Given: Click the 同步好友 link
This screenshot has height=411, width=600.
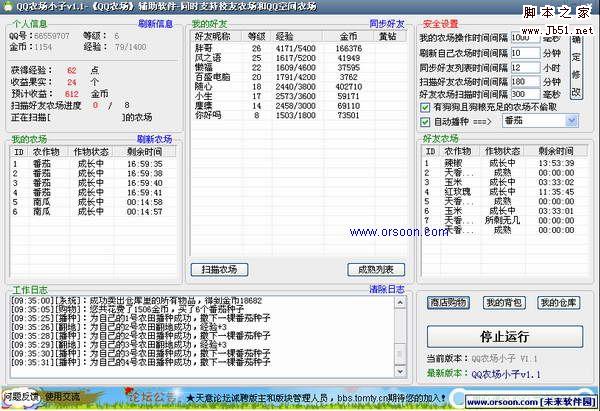Looking at the screenshot, I should tap(386, 24).
